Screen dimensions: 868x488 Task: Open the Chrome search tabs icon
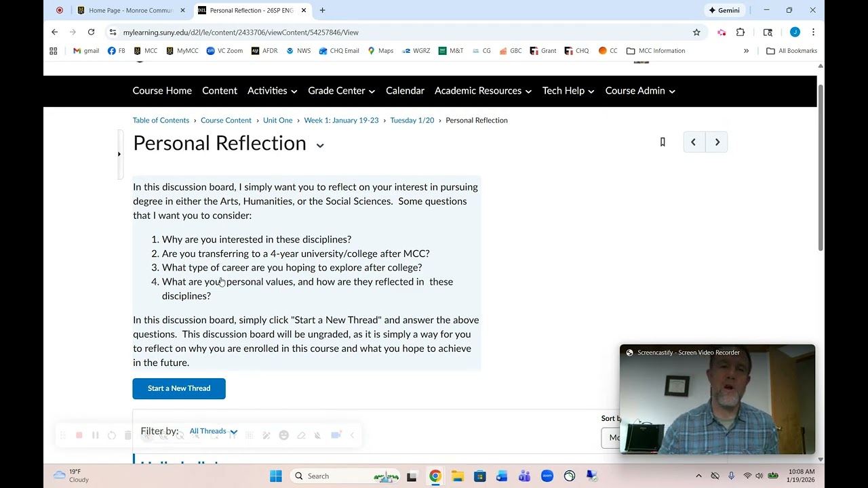[768, 32]
